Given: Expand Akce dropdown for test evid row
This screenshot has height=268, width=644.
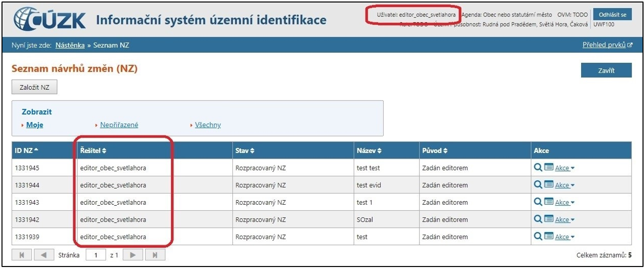Looking at the screenshot, I should coord(565,185).
